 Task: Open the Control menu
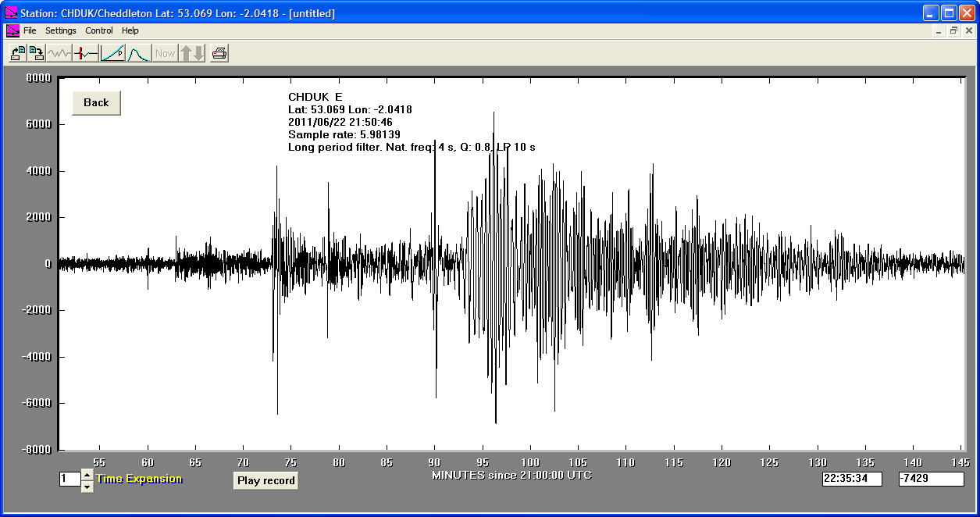(x=99, y=30)
